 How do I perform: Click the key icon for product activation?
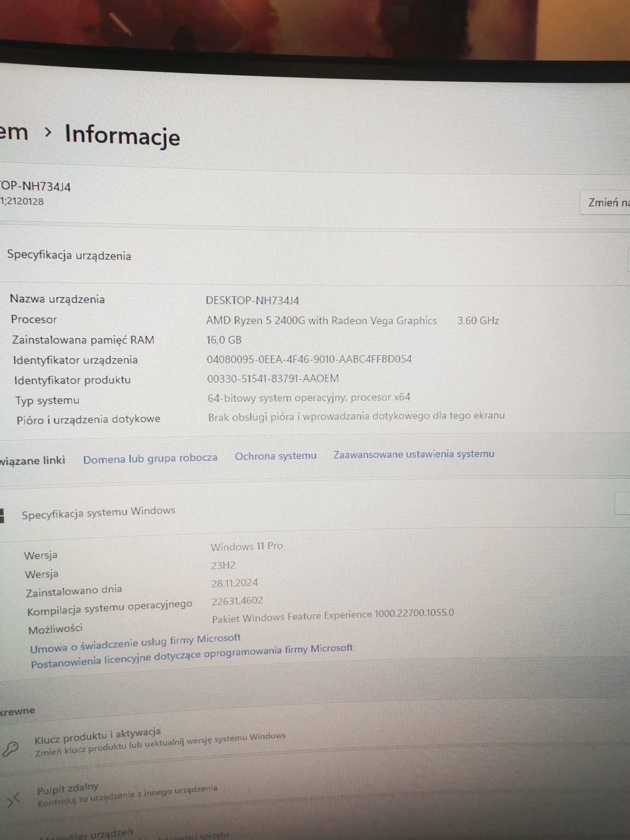point(11,748)
